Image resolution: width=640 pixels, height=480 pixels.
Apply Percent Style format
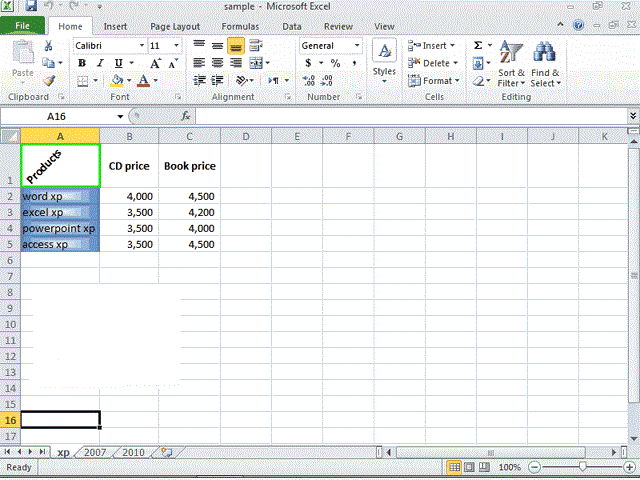(336, 63)
